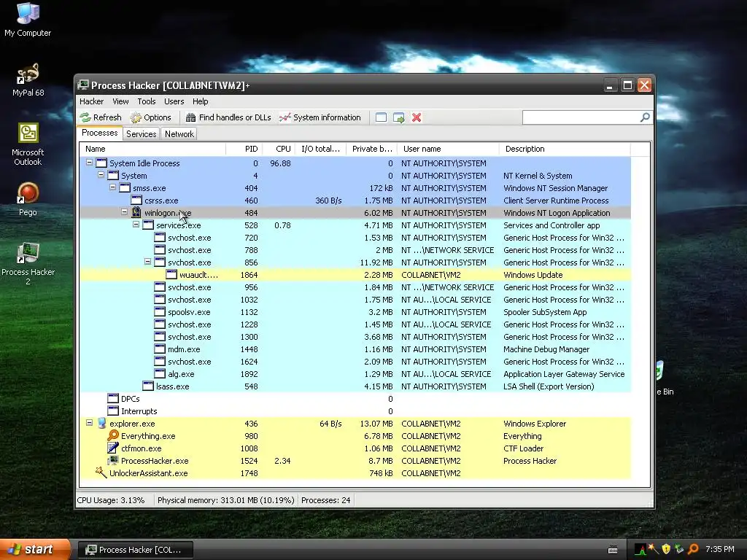
Task: Open My Computer desktop icon
Action: tap(28, 19)
